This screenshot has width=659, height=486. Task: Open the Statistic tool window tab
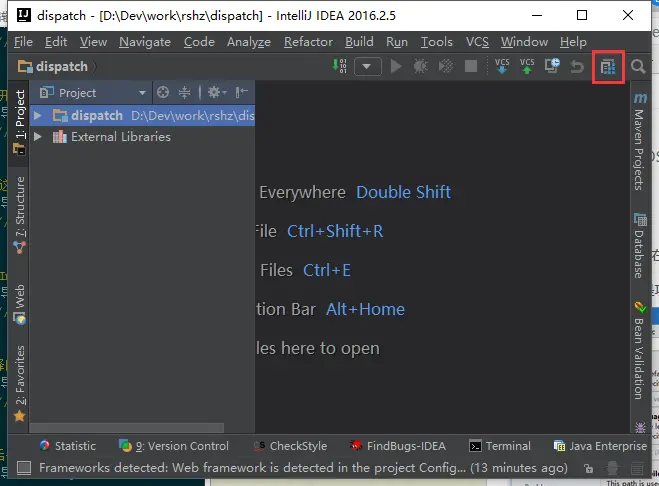pos(68,446)
